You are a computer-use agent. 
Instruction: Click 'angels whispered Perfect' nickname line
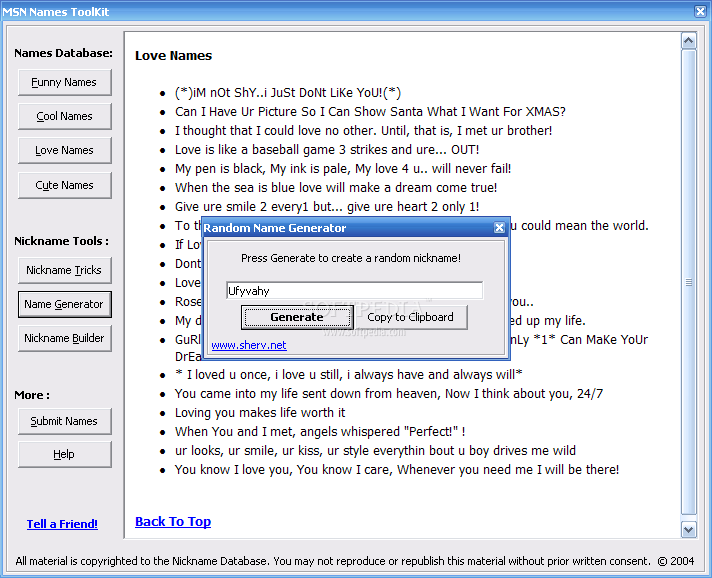tap(320, 432)
